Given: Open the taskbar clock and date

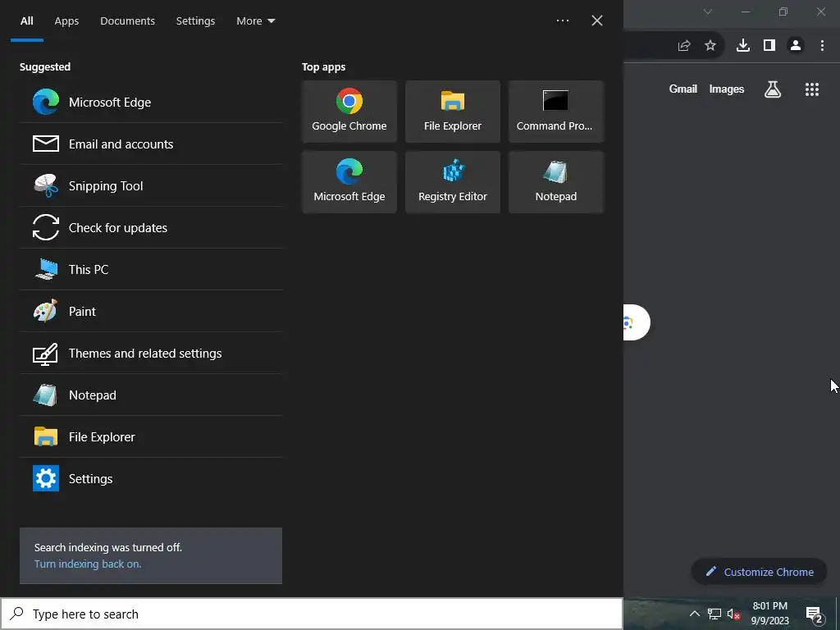Looking at the screenshot, I should pyautogui.click(x=769, y=614).
